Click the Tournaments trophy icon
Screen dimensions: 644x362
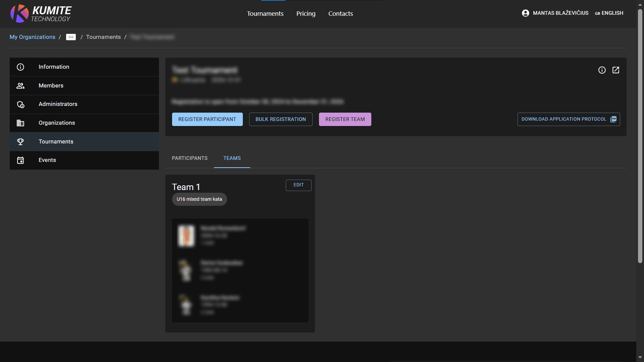[20, 142]
